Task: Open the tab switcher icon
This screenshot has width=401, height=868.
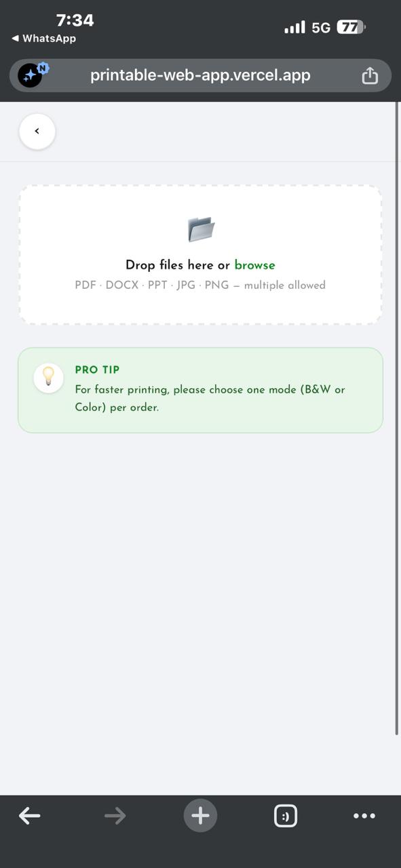Action: pos(286,816)
